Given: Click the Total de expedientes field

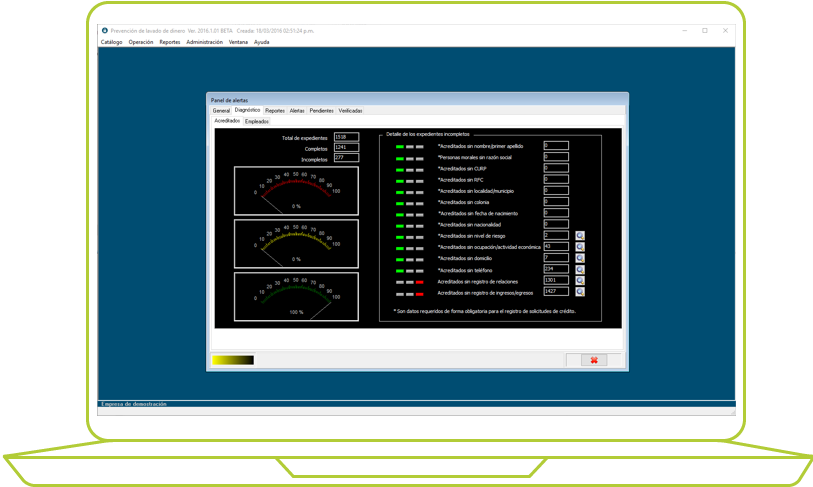Looking at the screenshot, I should click(x=345, y=137).
